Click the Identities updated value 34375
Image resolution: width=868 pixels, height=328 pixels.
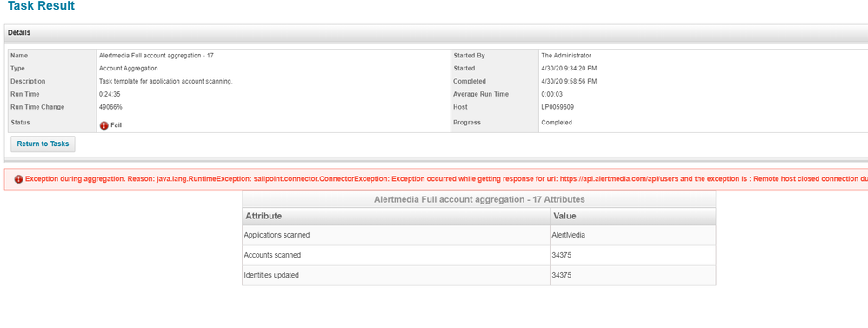[x=562, y=275]
